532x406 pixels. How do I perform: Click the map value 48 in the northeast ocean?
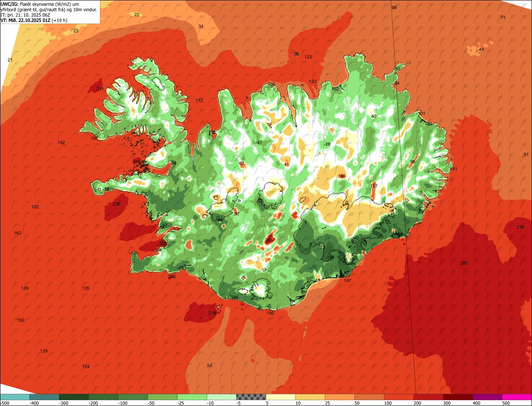pos(481,49)
